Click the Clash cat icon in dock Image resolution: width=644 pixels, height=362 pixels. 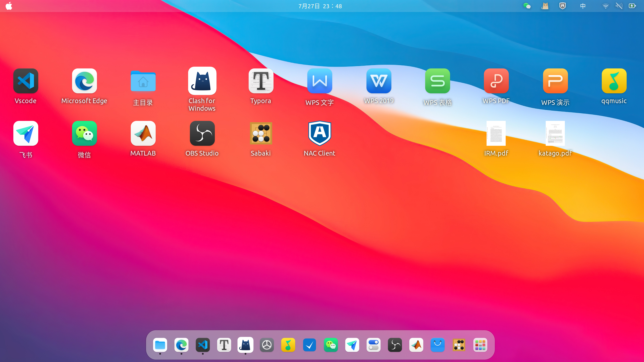pyautogui.click(x=246, y=345)
